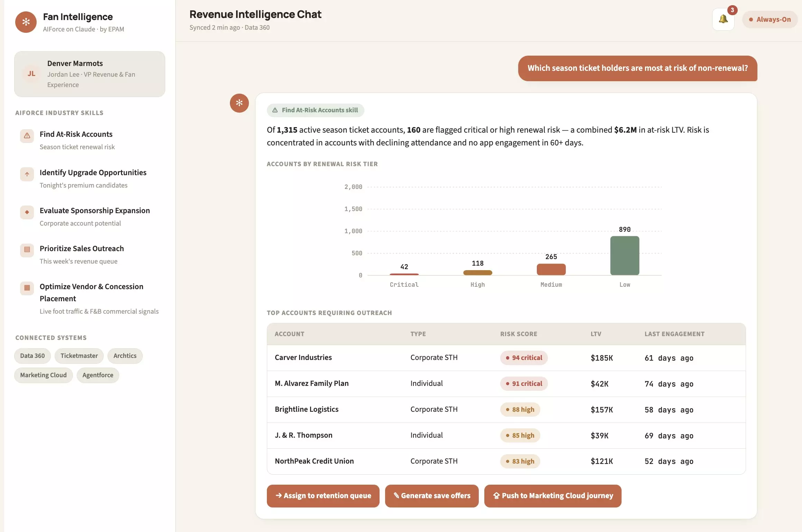Open the Find At-Risk Accounts skill

(x=90, y=140)
